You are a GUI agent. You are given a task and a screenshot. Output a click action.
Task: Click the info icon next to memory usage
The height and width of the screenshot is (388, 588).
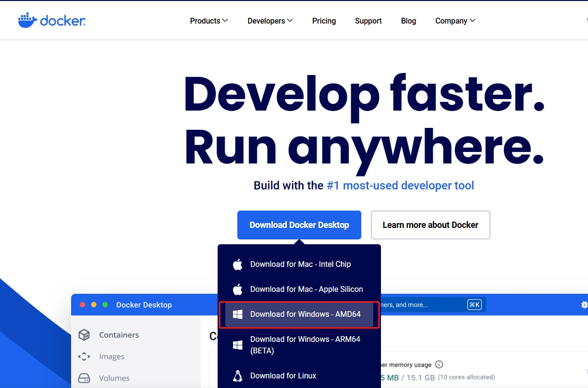(x=439, y=364)
